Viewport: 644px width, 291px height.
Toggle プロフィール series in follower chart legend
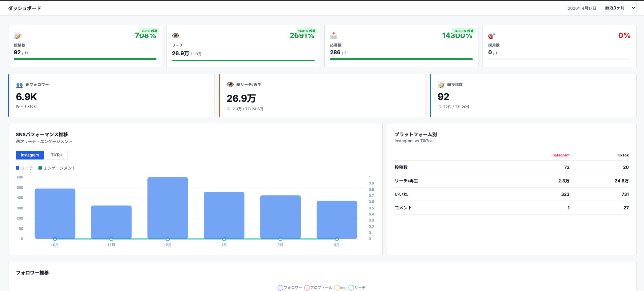pos(318,288)
